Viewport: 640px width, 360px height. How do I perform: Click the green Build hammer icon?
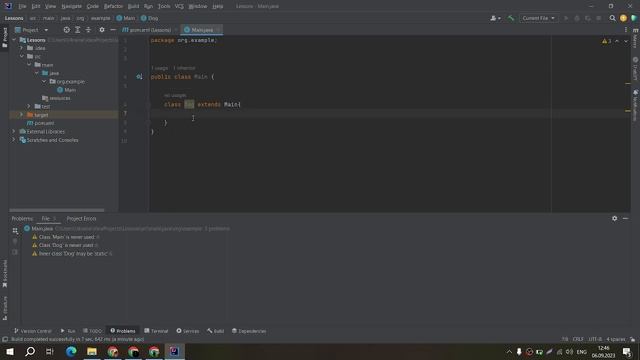click(x=511, y=18)
